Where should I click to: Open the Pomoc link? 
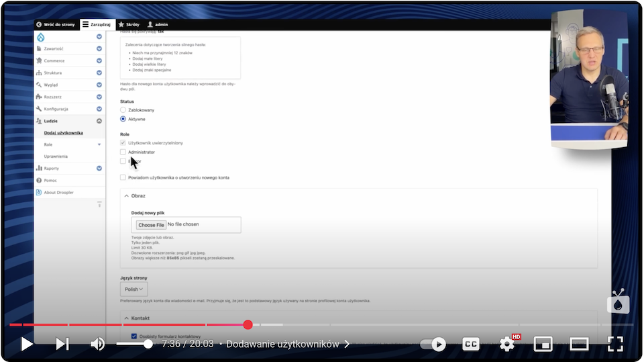[50, 180]
